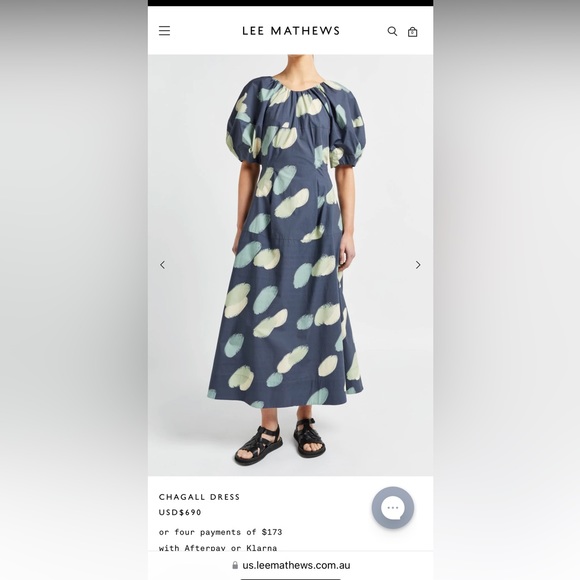Tap the dress waist area in image

pyautogui.click(x=294, y=163)
